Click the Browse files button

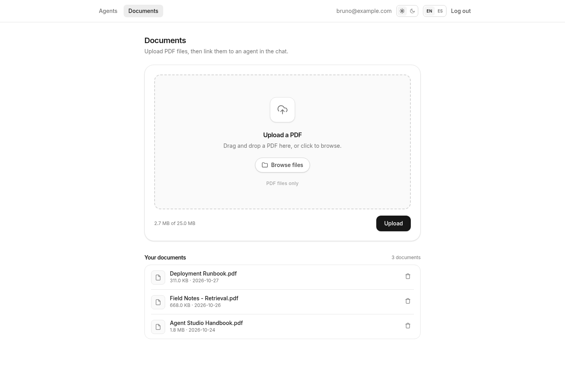click(x=282, y=165)
